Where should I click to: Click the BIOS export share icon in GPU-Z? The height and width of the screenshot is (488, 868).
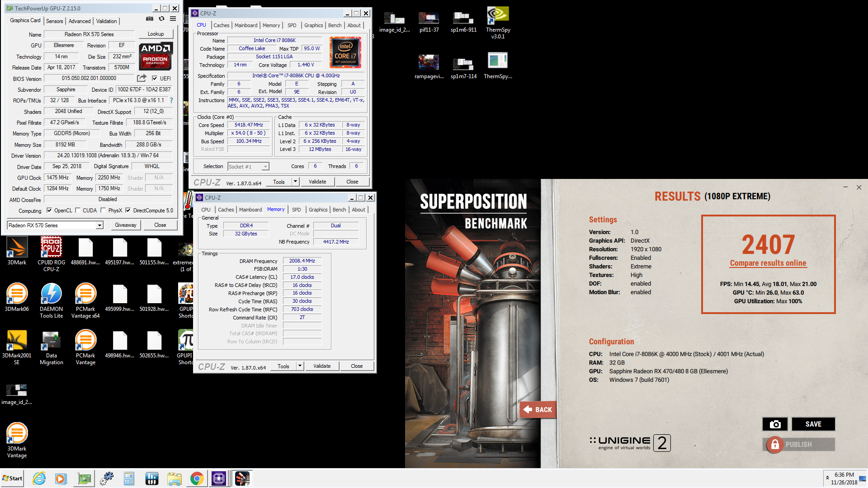click(x=142, y=78)
